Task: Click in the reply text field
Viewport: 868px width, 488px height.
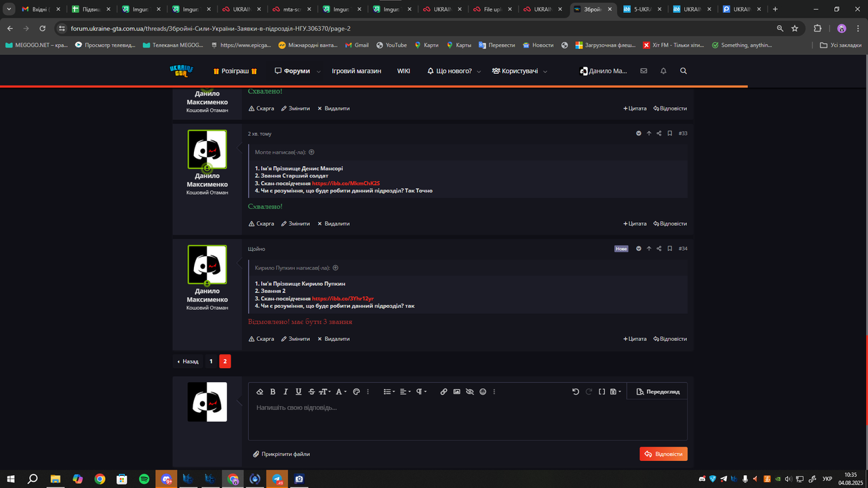Action: [x=467, y=420]
